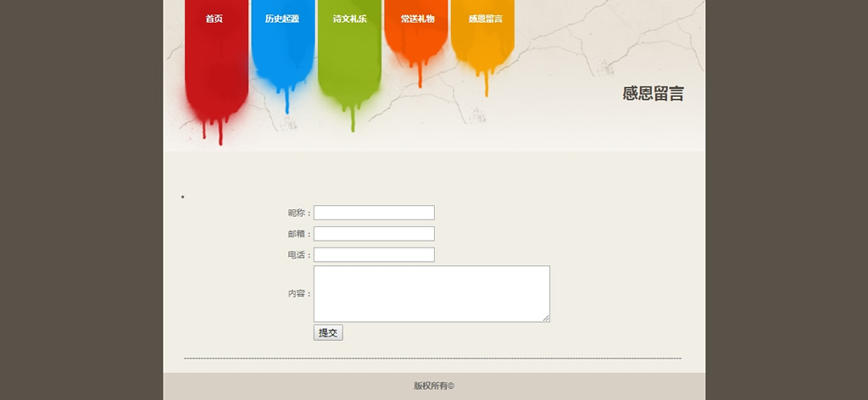Click the green paint drip under 诗文礼乐

click(x=353, y=119)
